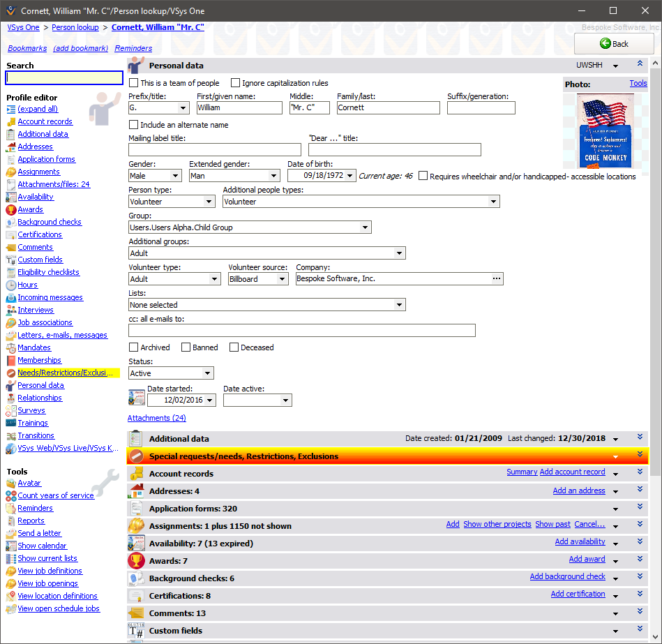
Task: Click the warning icon on Special requests section
Action: coord(137,456)
